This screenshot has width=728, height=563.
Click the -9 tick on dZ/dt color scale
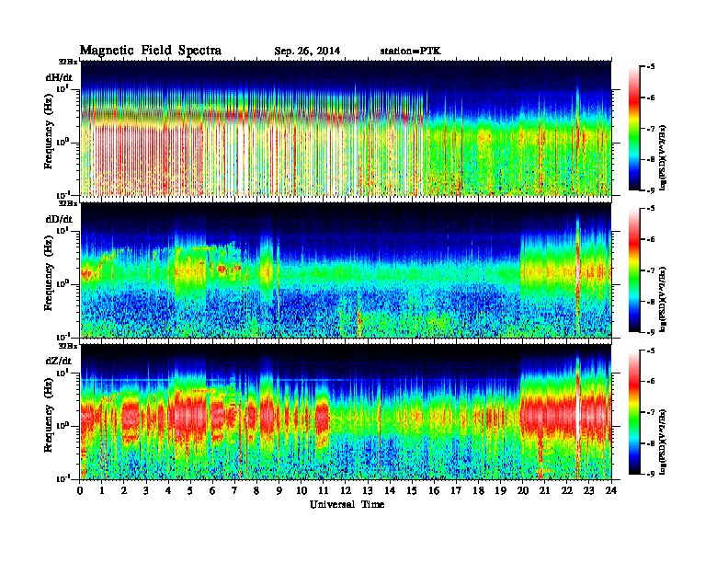click(x=651, y=474)
